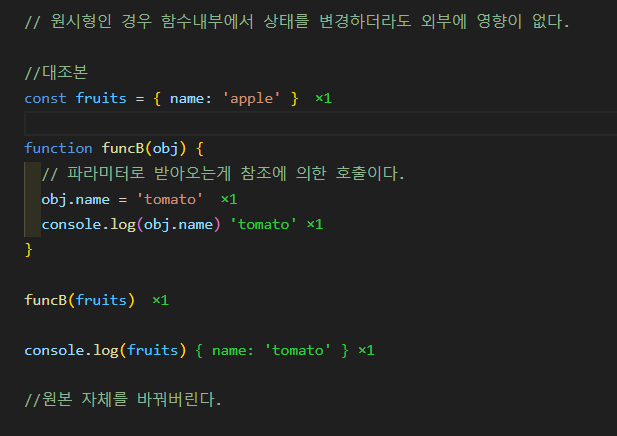Click the orange string 'tomato' being assigned
Image resolution: width=617 pixels, height=436 pixels.
170,200
